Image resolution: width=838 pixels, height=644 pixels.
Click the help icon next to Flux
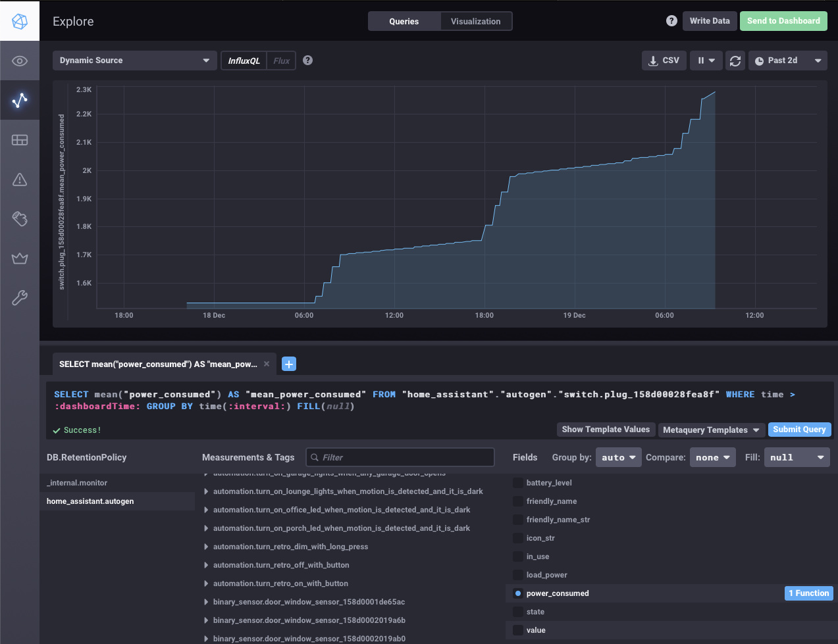click(x=307, y=61)
